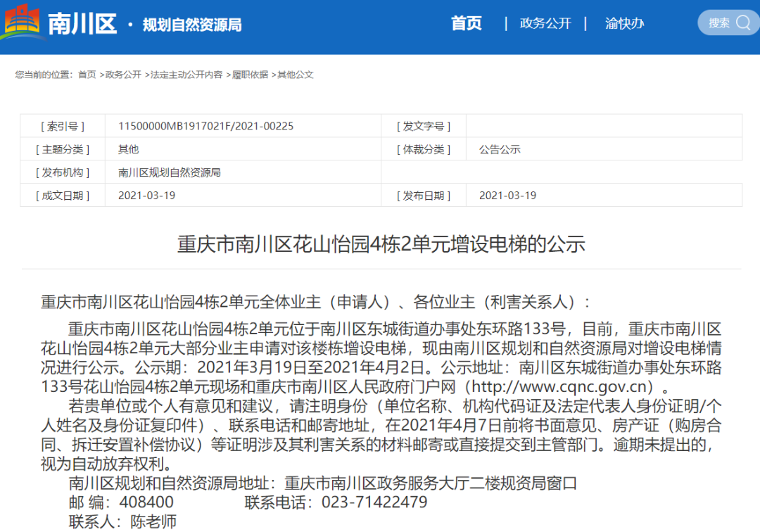Click the article title about 增设电梯的公示
Image resolution: width=760 pixels, height=532 pixels.
click(381, 243)
